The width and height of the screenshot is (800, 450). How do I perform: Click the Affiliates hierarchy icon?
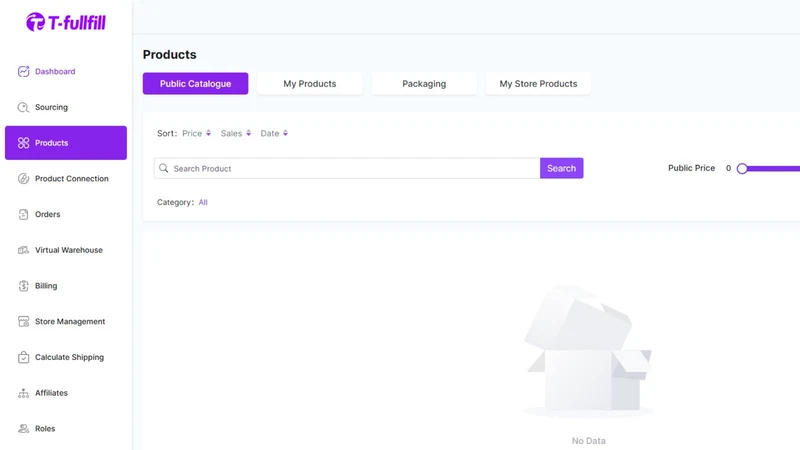point(23,393)
